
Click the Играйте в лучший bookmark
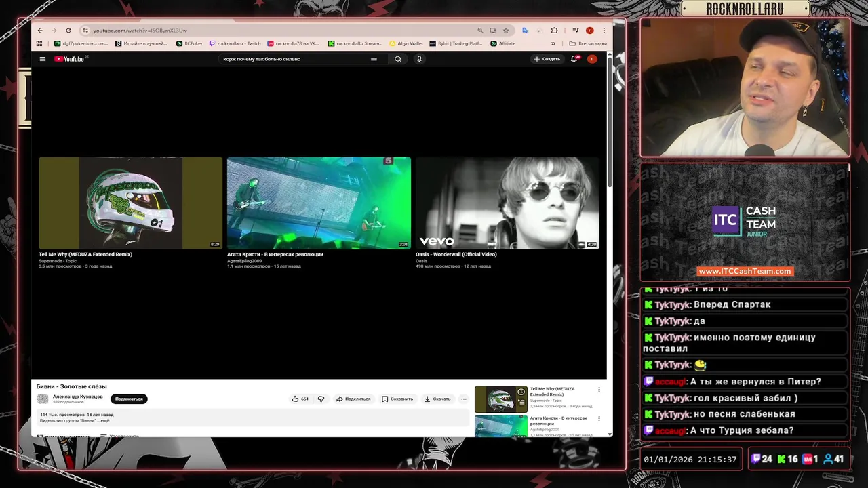click(141, 43)
